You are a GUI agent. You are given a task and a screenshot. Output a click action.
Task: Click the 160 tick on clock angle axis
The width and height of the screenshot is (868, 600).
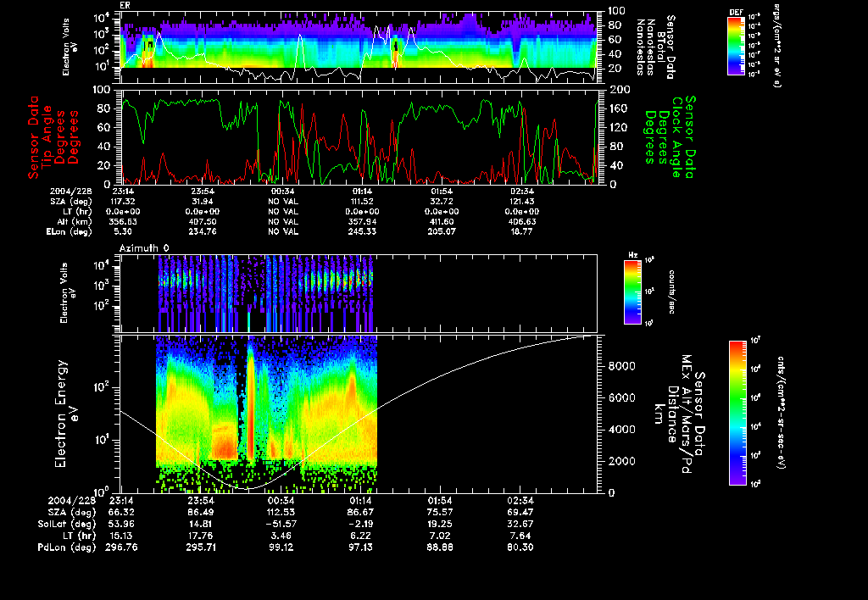pos(619,108)
